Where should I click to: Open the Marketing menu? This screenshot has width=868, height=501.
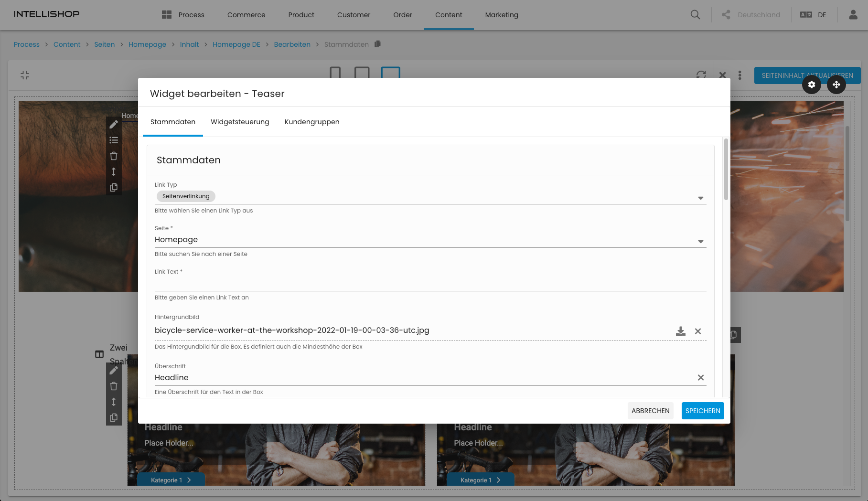click(502, 15)
